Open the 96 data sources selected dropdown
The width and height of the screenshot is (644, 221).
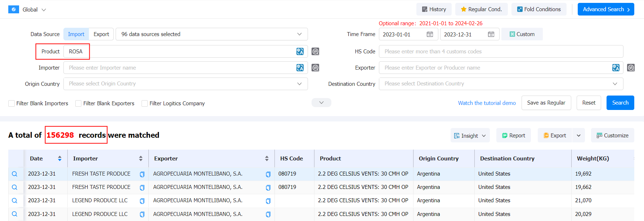point(211,34)
